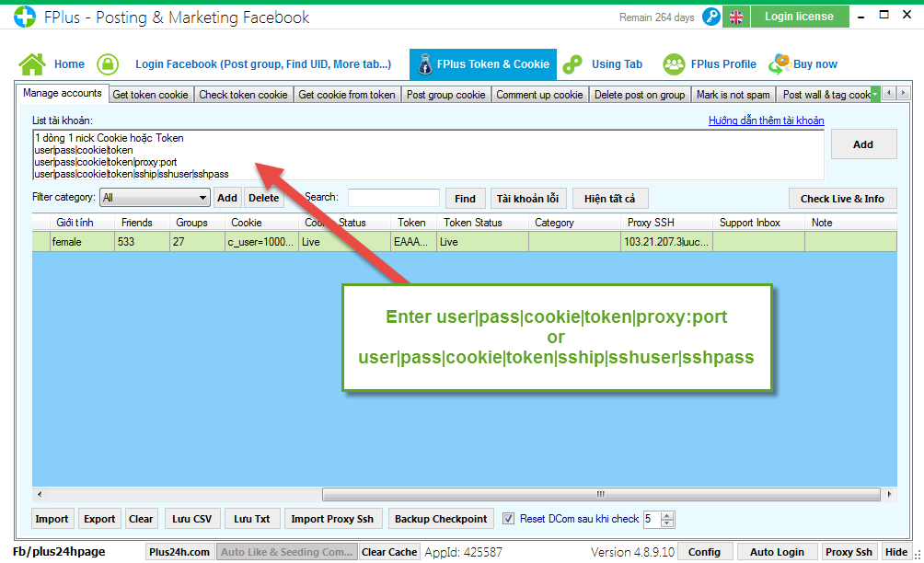
Task: Expand the Filter category dropdown
Action: coord(203,198)
